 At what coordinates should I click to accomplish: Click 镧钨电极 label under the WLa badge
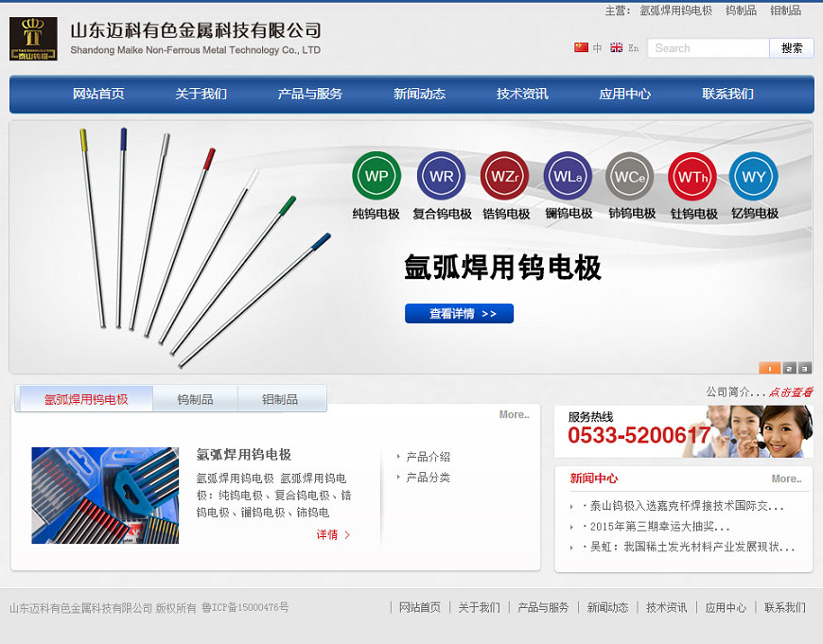point(569,214)
